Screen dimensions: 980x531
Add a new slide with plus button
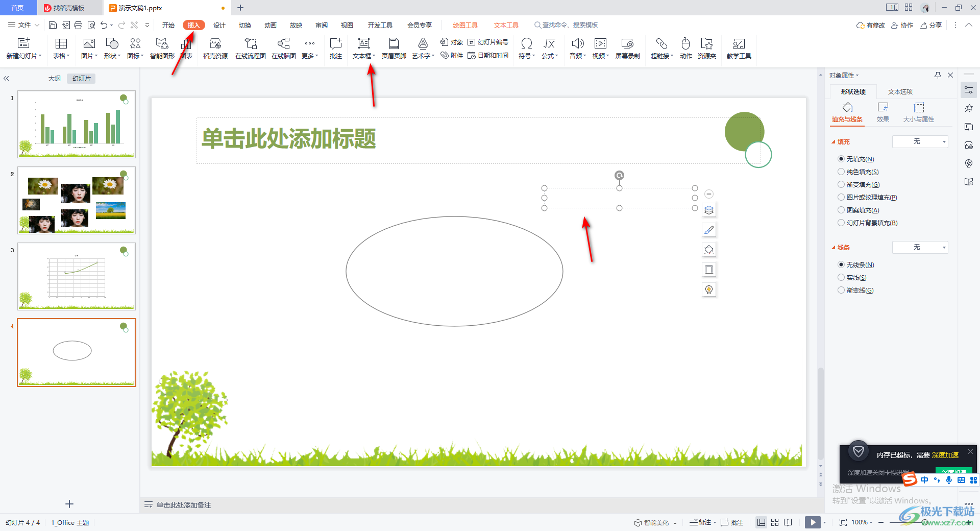point(69,504)
